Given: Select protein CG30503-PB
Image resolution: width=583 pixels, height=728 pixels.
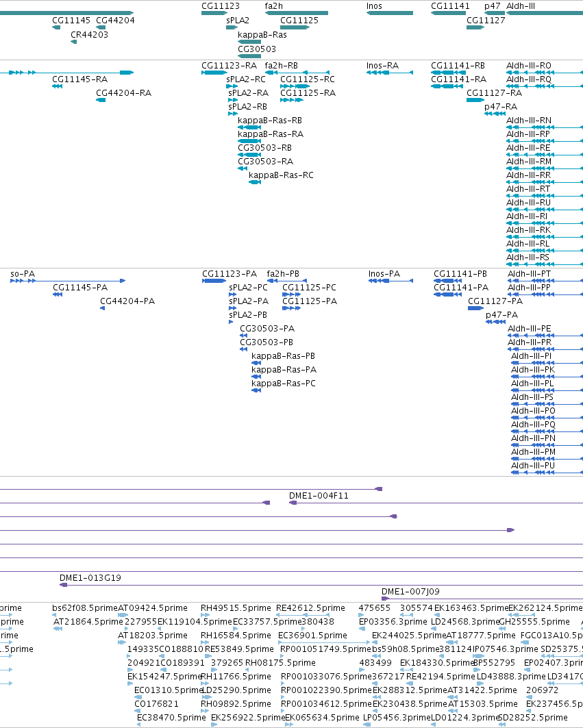Looking at the screenshot, I should coord(266,342).
